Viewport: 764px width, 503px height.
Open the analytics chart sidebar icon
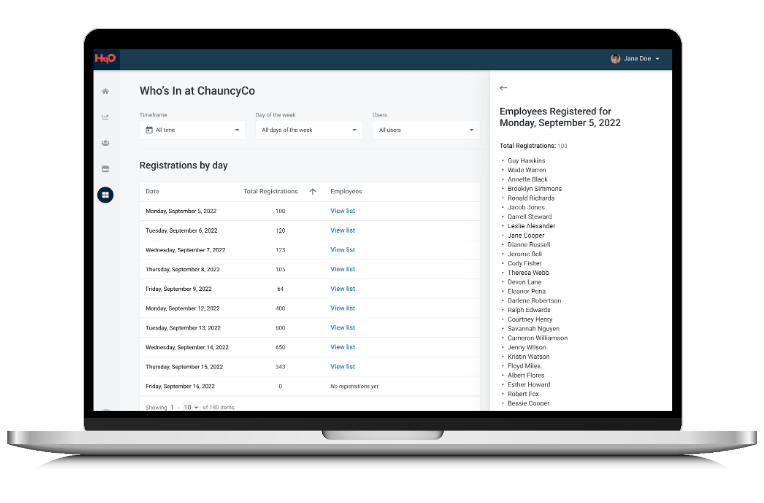(x=105, y=117)
